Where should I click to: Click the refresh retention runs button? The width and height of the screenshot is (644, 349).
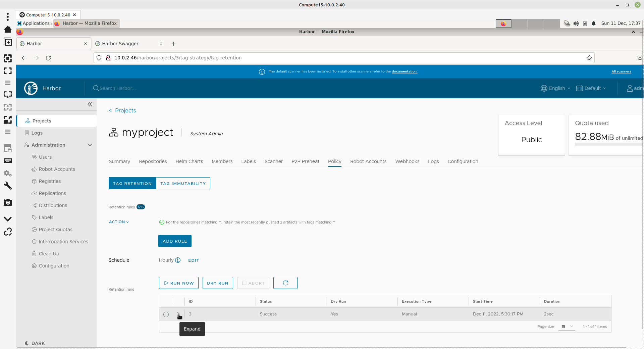point(285,283)
